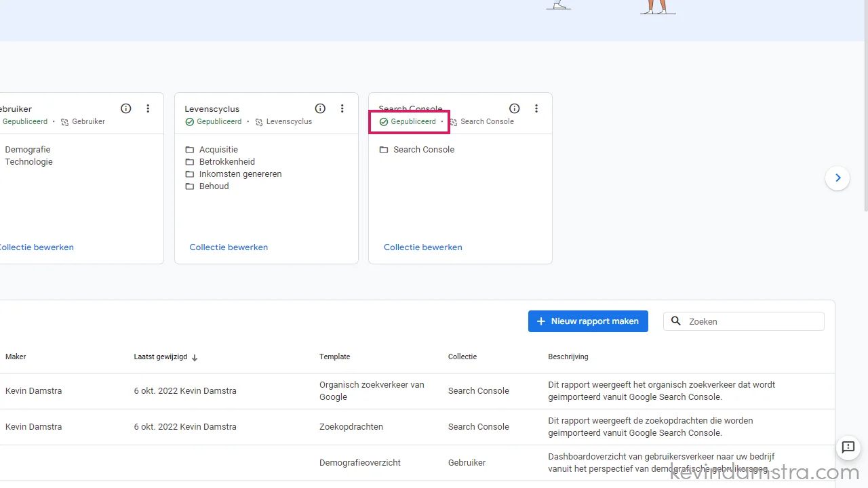Click Collectie bewerken on Search Console card
The width and height of the screenshot is (868, 488).
423,247
